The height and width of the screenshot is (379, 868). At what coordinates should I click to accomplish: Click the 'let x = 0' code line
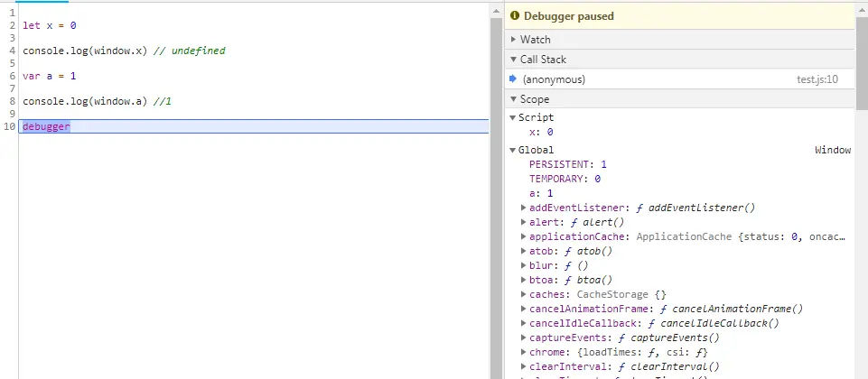coord(50,25)
